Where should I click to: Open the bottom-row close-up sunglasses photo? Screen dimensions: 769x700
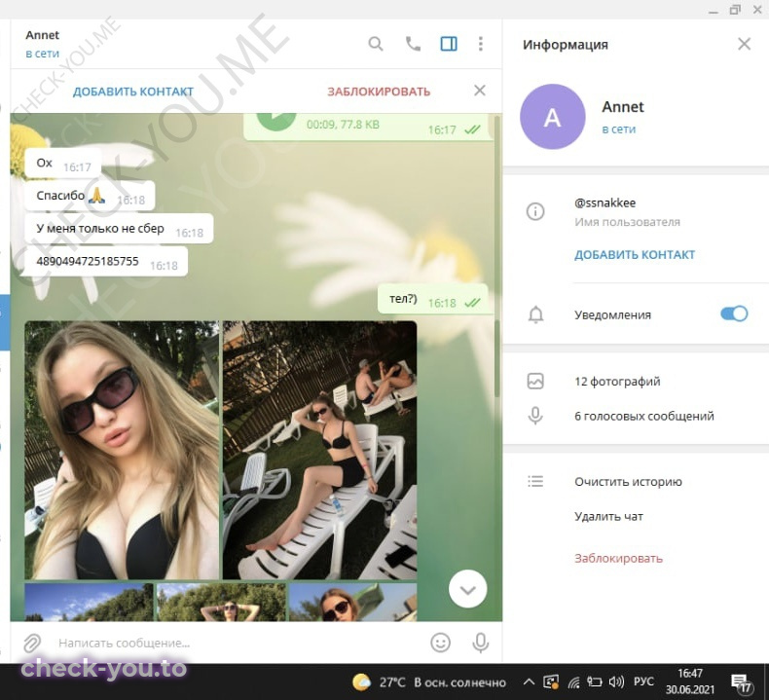pos(353,603)
